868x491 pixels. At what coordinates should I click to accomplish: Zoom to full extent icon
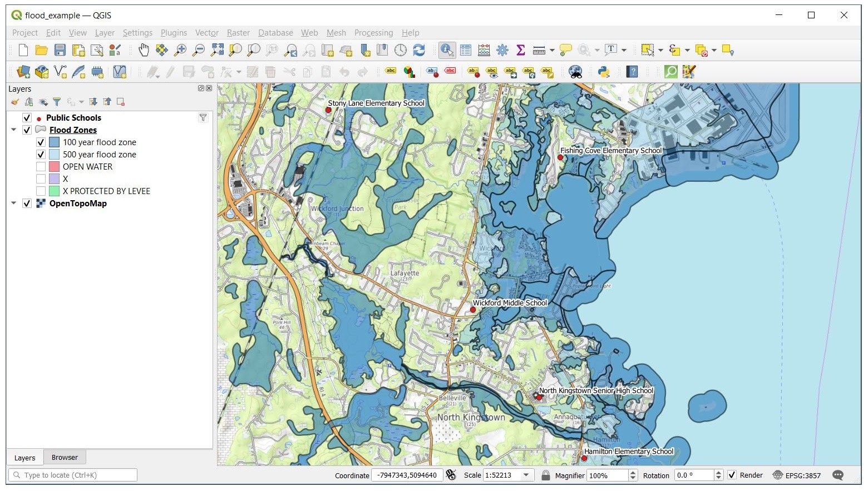(x=217, y=51)
